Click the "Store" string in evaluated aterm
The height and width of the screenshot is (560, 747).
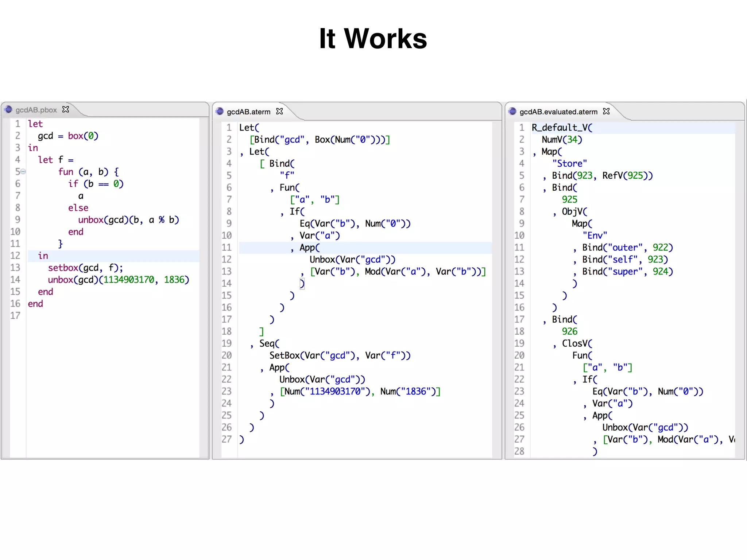tap(569, 163)
